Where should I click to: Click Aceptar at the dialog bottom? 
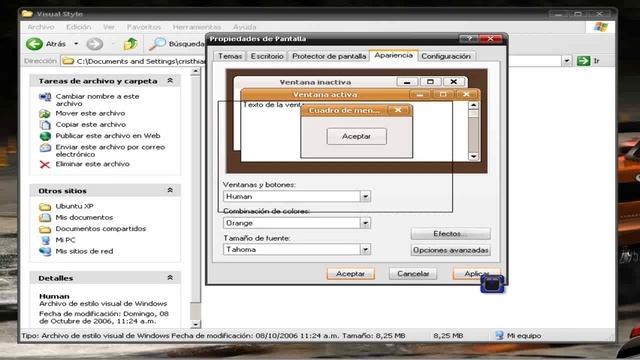click(x=350, y=273)
